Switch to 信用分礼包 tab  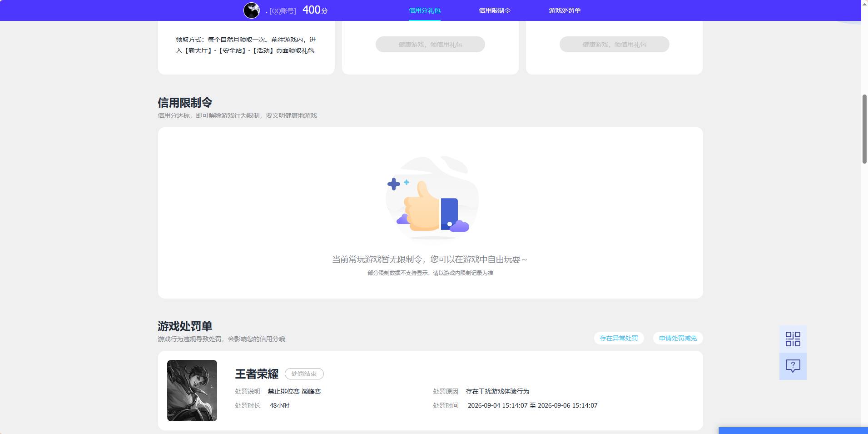click(424, 10)
